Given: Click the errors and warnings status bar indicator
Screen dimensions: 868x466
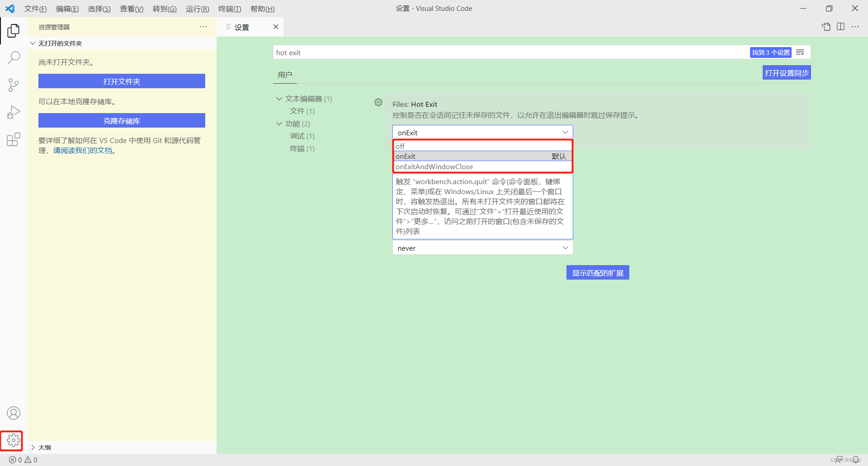Looking at the screenshot, I should (24, 460).
